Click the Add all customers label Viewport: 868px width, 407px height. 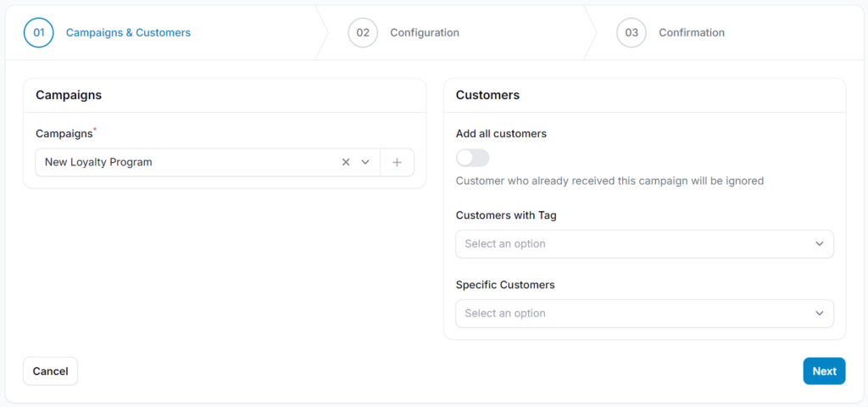point(502,133)
